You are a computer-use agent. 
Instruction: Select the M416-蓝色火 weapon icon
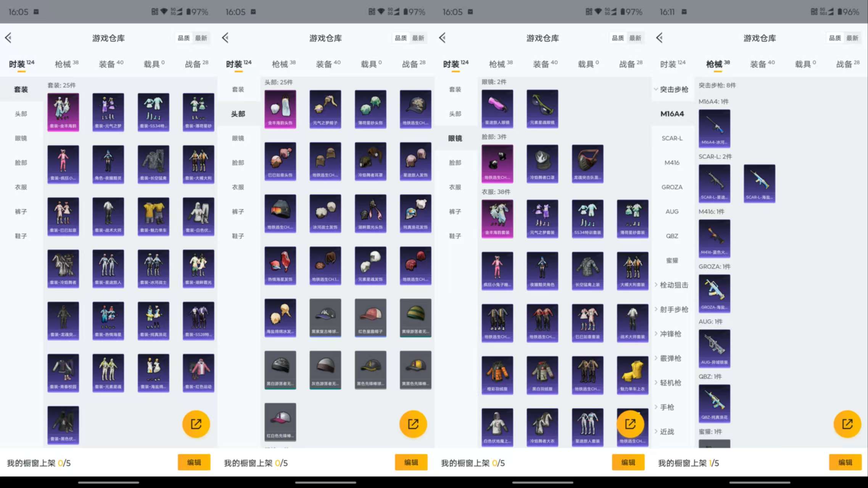[x=714, y=238]
